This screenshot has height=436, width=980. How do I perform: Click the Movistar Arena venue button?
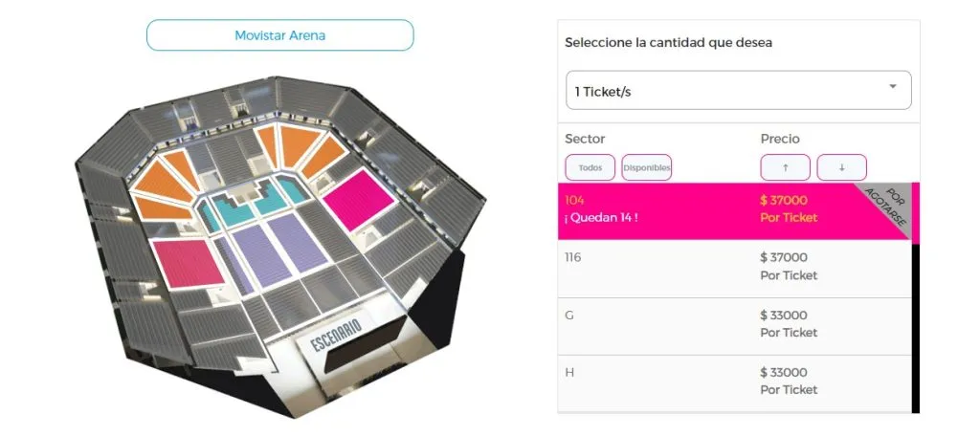pyautogui.click(x=279, y=35)
